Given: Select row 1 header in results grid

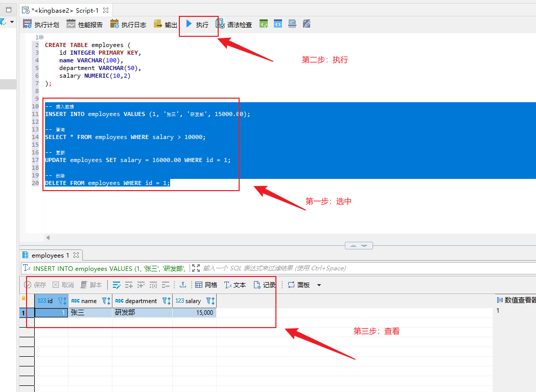Looking at the screenshot, I should [27, 312].
